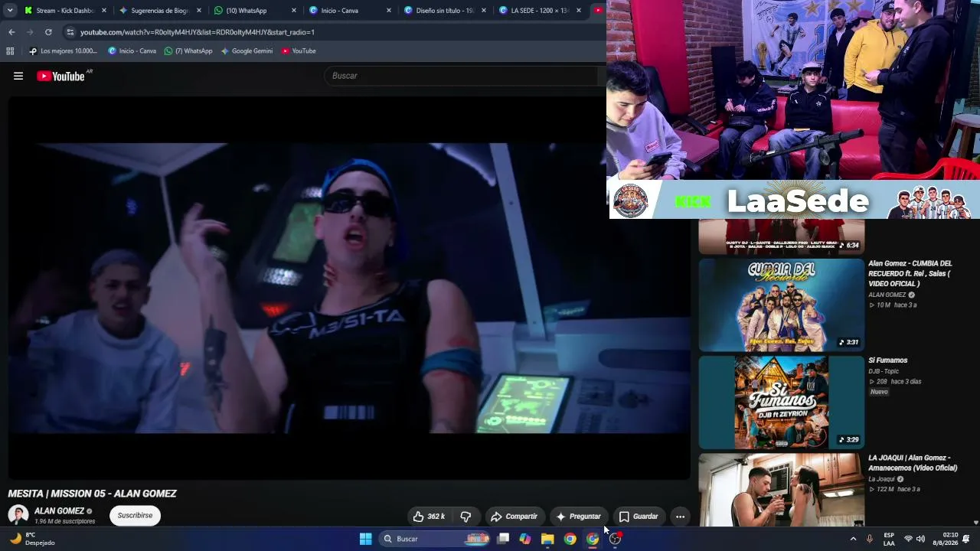
Task: Open La Joaqui Amanecemos thumbnail
Action: 781,490
